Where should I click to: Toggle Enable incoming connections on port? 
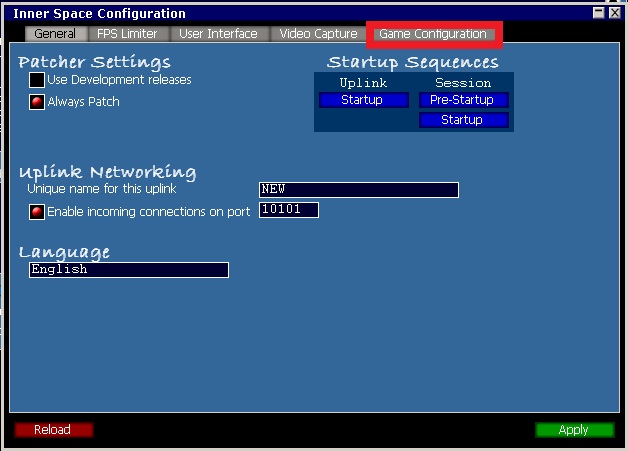[36, 212]
